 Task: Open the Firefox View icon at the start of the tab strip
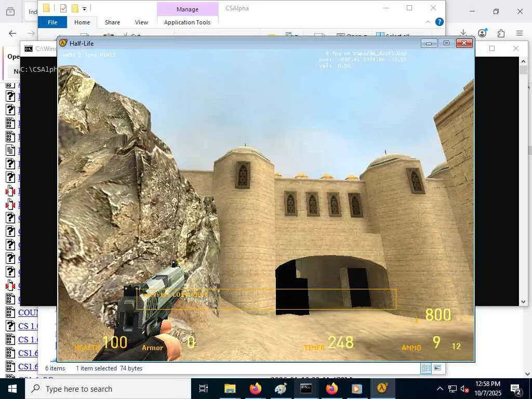click(x=10, y=12)
